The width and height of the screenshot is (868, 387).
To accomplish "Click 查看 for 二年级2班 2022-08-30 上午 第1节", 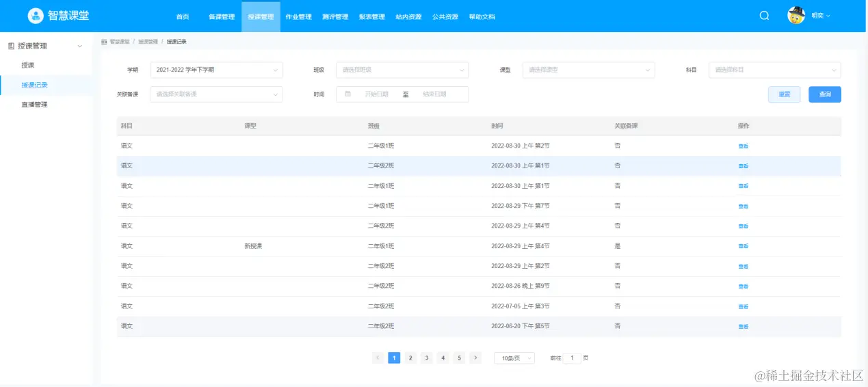I will coord(744,166).
